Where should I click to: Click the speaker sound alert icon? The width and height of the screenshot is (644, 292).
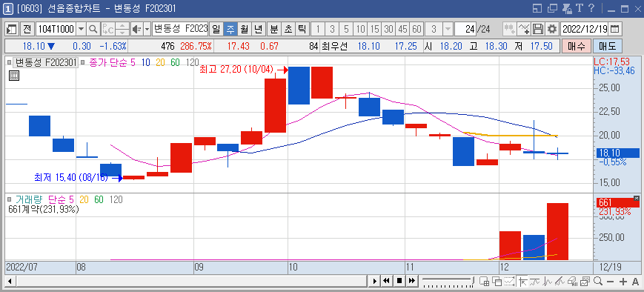[x=136, y=29]
